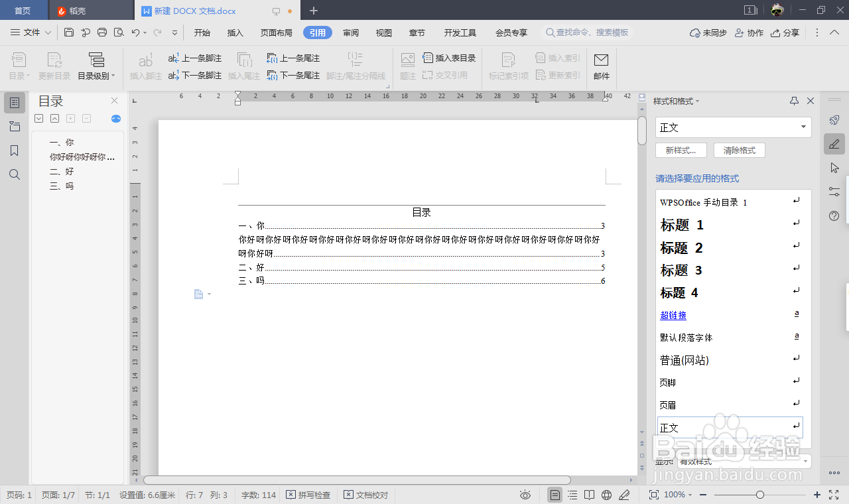Open 样式和格式 panel title dropdown

[x=677, y=101]
